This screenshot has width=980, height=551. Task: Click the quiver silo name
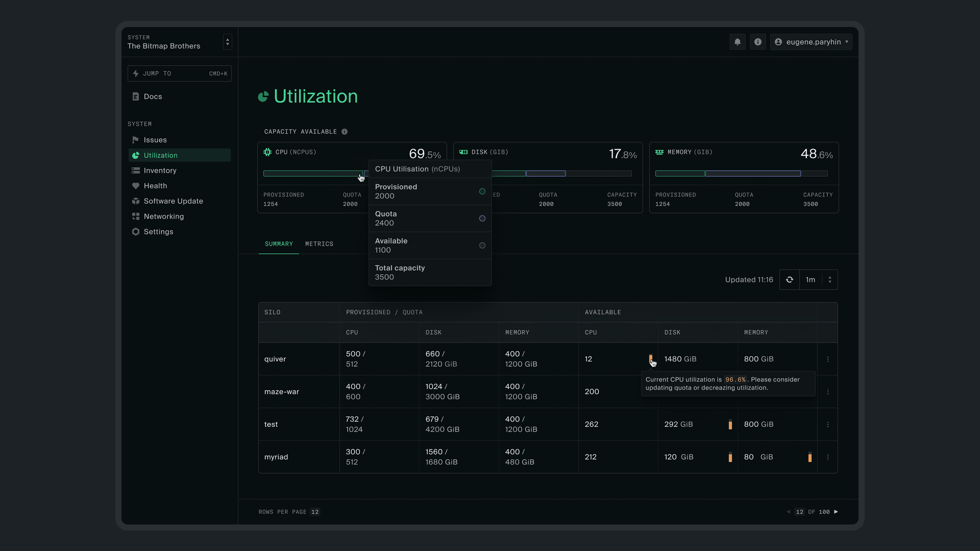(275, 359)
